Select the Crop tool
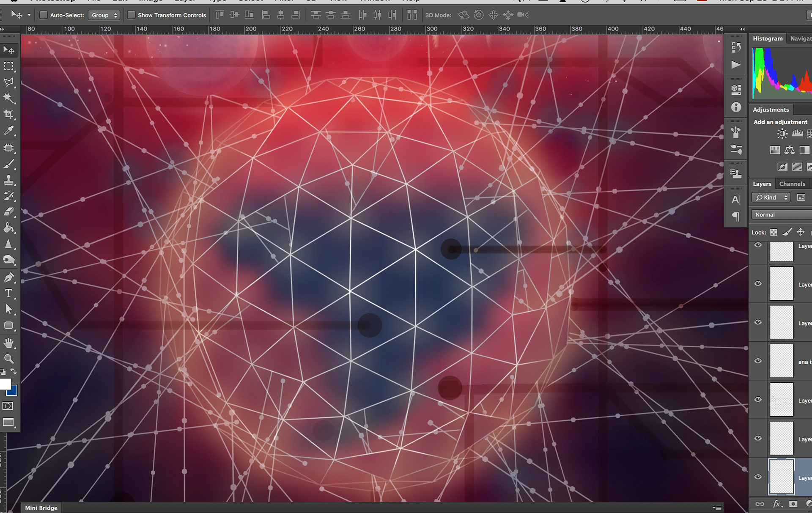812x513 pixels. pos(8,114)
